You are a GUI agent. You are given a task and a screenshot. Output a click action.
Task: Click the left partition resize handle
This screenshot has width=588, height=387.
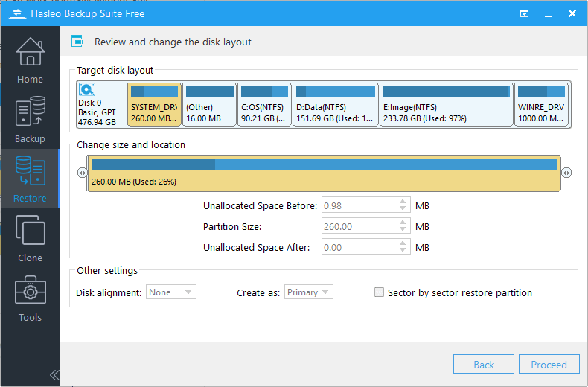click(x=82, y=173)
